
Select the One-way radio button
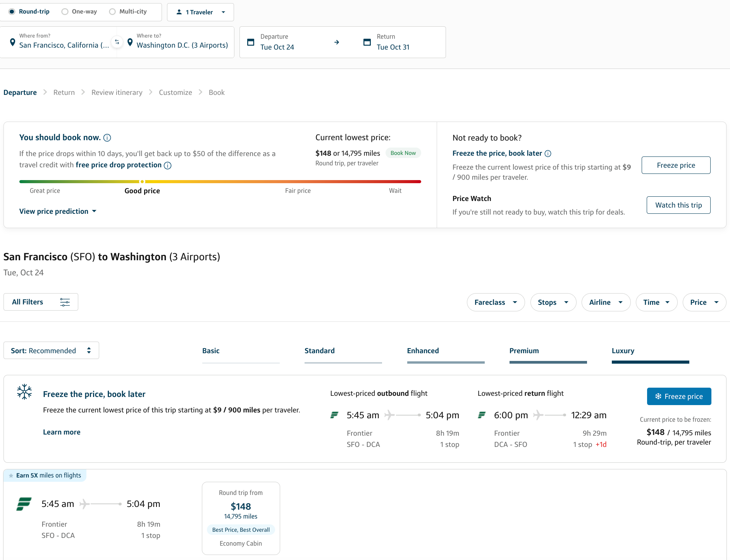64,12
